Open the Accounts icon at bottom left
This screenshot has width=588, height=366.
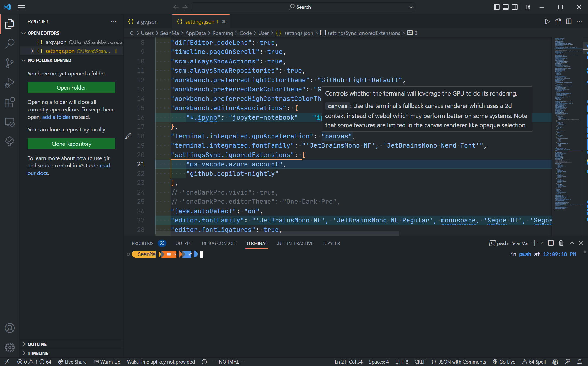point(10,328)
